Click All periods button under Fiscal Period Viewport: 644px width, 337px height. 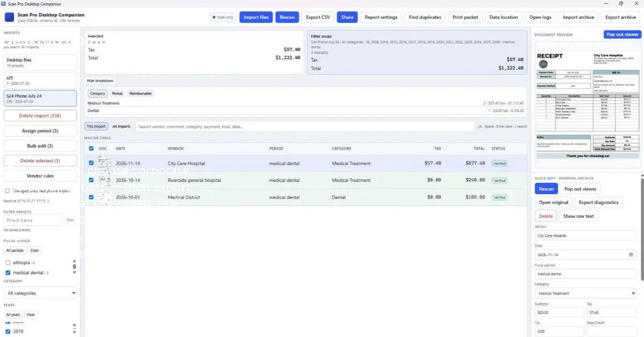(x=14, y=251)
